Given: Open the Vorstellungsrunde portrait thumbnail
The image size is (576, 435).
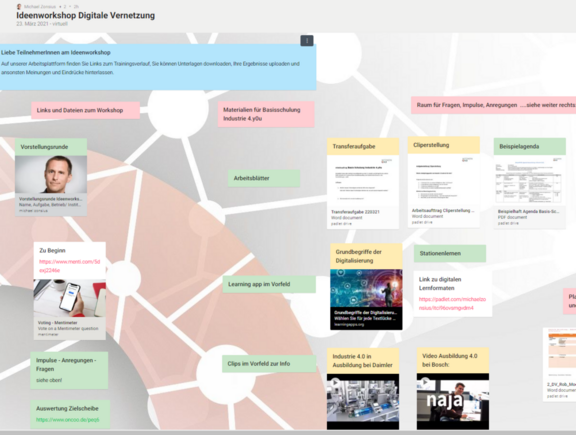Looking at the screenshot, I should 51,174.
